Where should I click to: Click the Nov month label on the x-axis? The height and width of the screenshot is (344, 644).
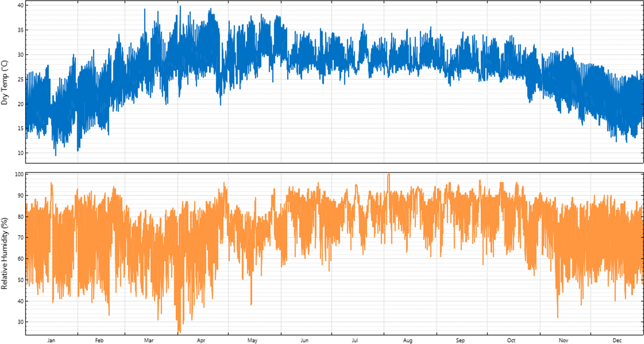point(564,340)
